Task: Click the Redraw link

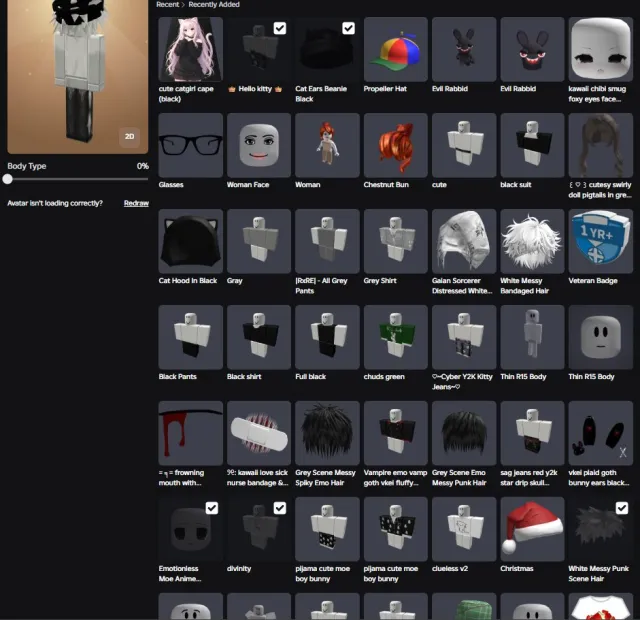Action: pyautogui.click(x=136, y=203)
